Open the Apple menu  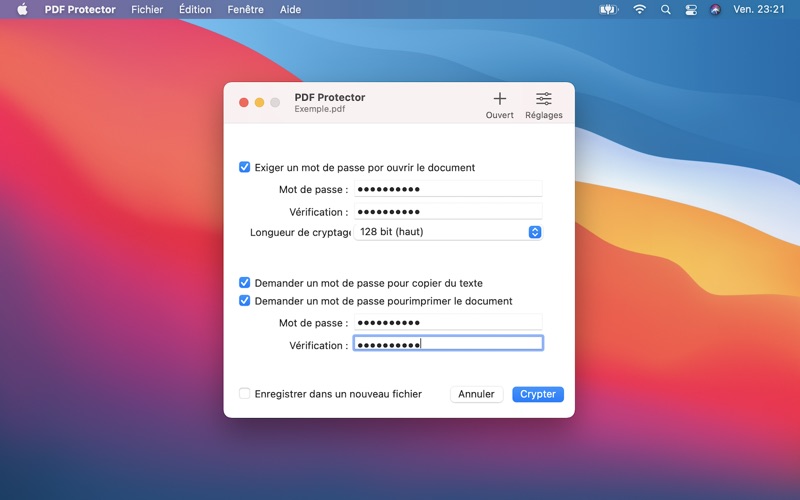22,9
